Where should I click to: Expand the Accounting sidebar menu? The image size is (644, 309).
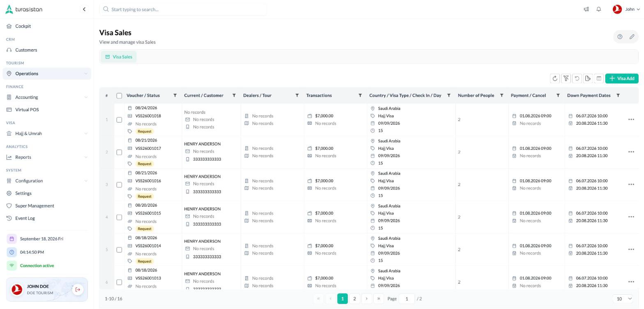pos(47,97)
